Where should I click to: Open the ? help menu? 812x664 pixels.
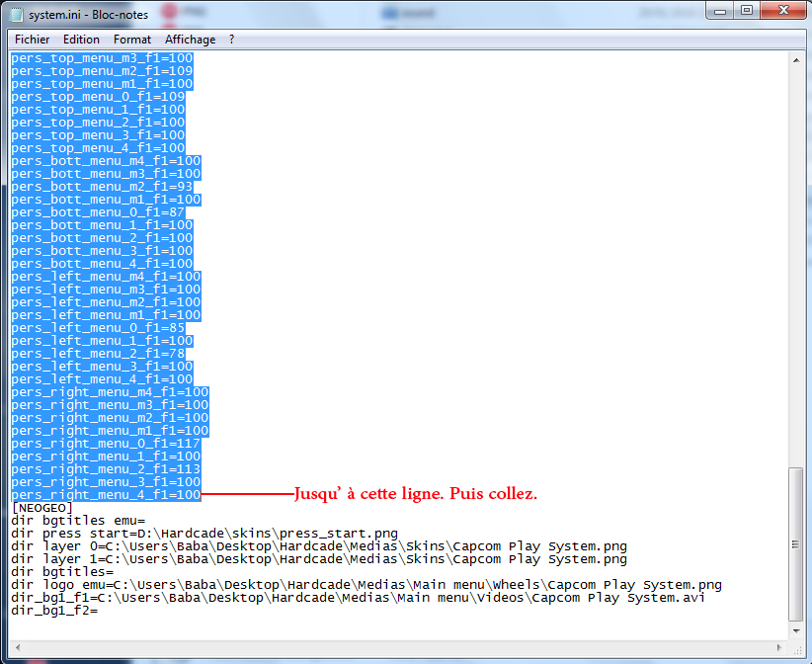click(x=231, y=40)
